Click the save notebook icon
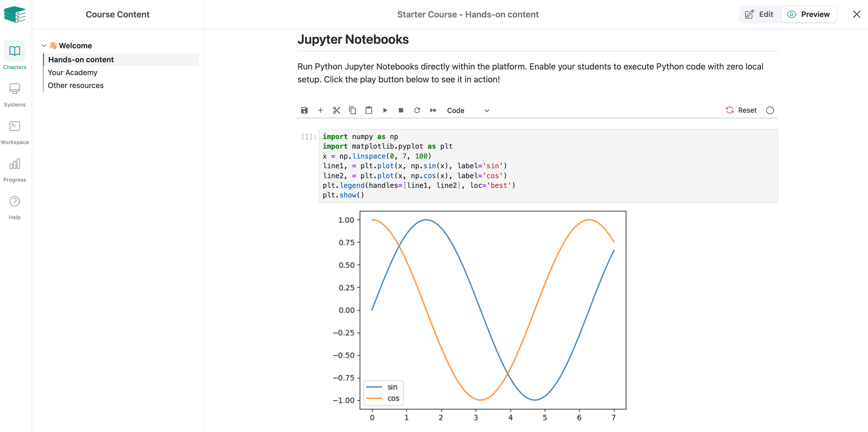Image resolution: width=868 pixels, height=432 pixels. [304, 111]
